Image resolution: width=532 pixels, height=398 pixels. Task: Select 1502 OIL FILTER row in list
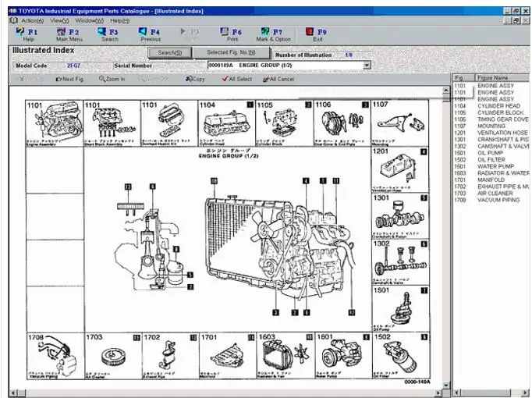click(491, 159)
